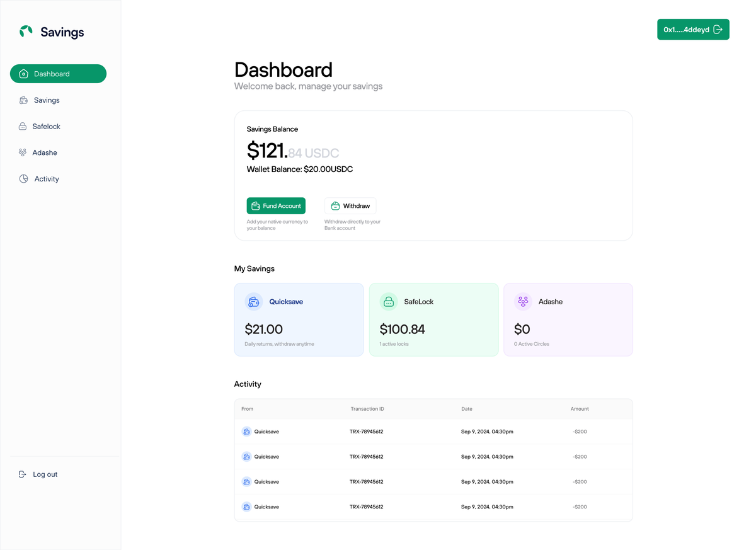Viewport: 756px width, 550px height.
Task: Click the $21.00 Quicksave amount
Action: [x=264, y=329]
